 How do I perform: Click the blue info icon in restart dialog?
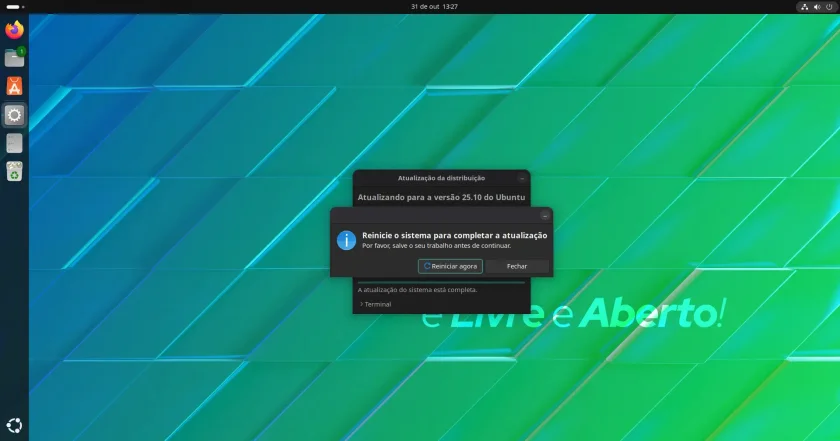coord(346,240)
